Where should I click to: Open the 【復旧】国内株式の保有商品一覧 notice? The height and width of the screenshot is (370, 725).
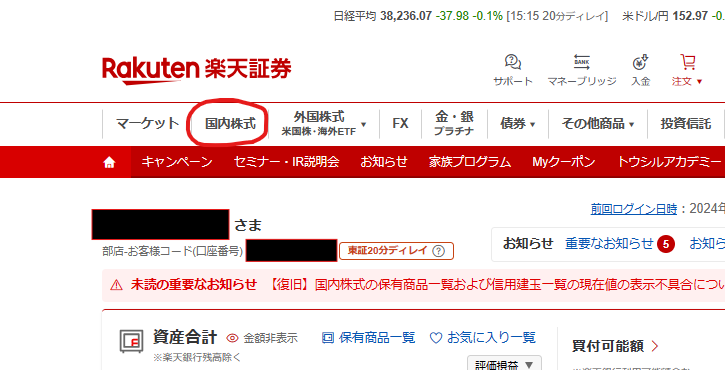497,284
